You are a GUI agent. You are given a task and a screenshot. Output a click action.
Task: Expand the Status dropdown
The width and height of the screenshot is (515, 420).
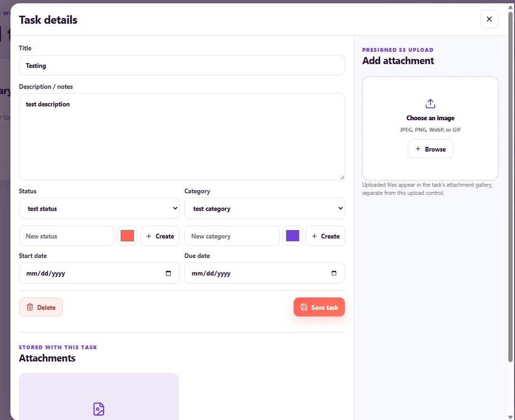(99, 209)
